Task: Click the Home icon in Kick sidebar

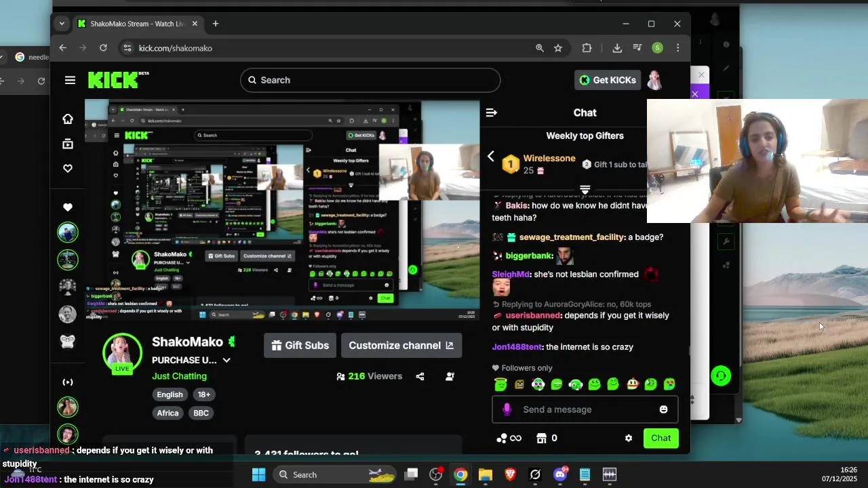Action: pyautogui.click(x=68, y=119)
